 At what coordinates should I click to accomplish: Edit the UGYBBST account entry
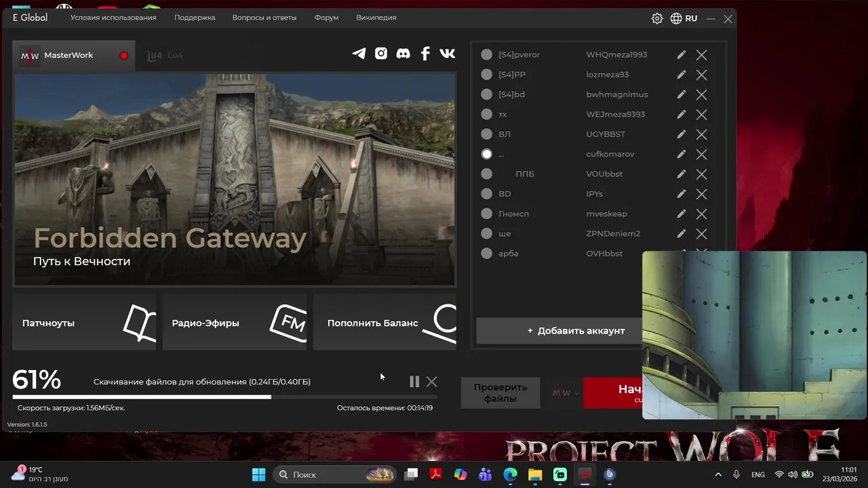click(x=682, y=134)
